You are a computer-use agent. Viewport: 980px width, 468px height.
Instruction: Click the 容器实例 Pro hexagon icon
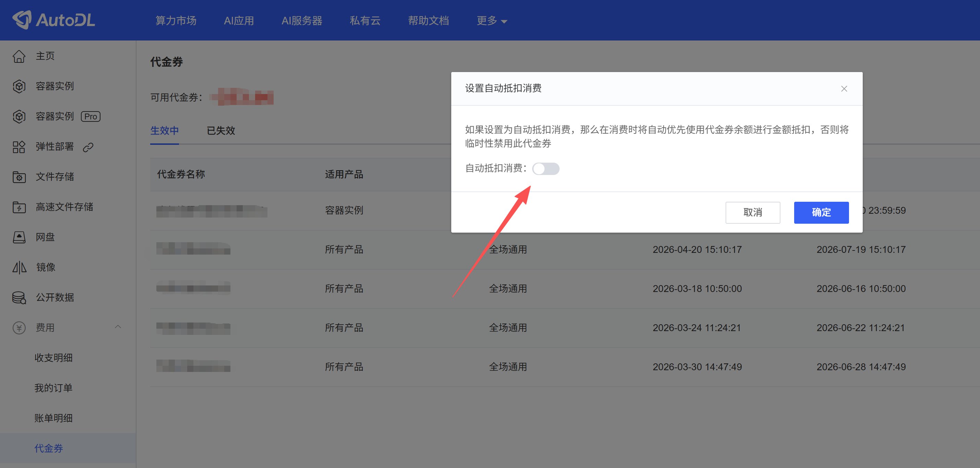point(19,116)
